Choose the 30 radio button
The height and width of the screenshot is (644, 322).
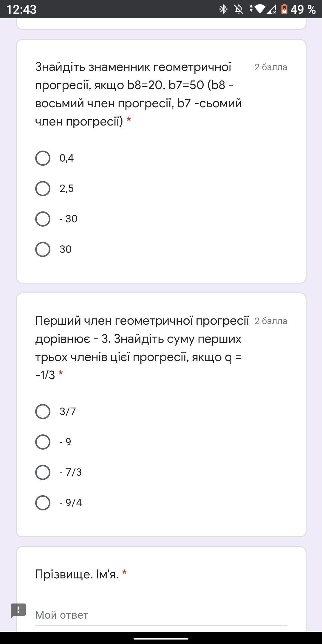tap(43, 249)
